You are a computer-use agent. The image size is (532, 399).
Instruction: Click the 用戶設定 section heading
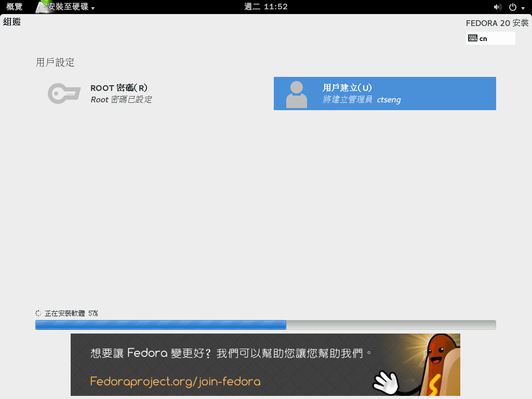tap(55, 62)
